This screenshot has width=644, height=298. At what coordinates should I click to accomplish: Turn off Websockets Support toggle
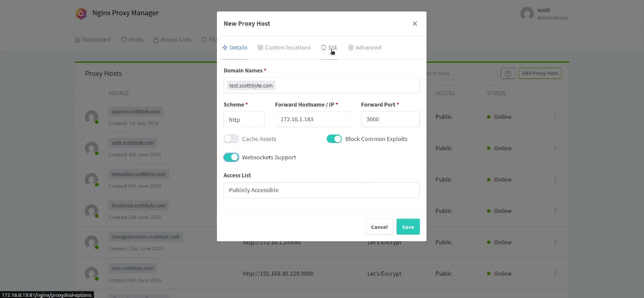(x=231, y=157)
